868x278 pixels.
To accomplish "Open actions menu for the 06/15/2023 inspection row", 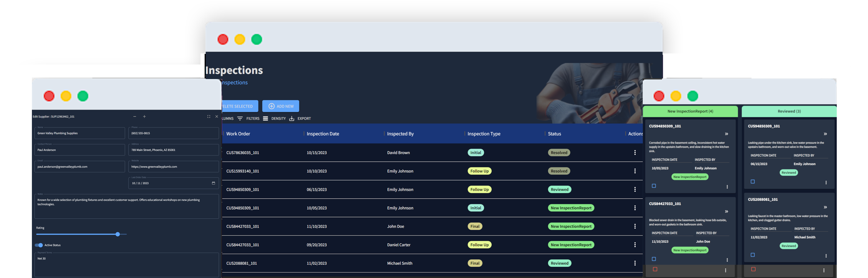I will (x=635, y=190).
